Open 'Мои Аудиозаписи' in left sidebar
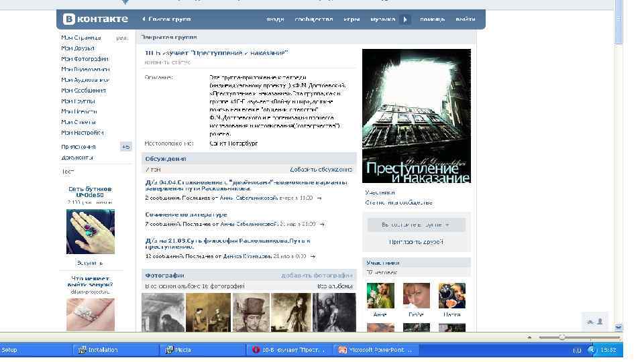 85,80
